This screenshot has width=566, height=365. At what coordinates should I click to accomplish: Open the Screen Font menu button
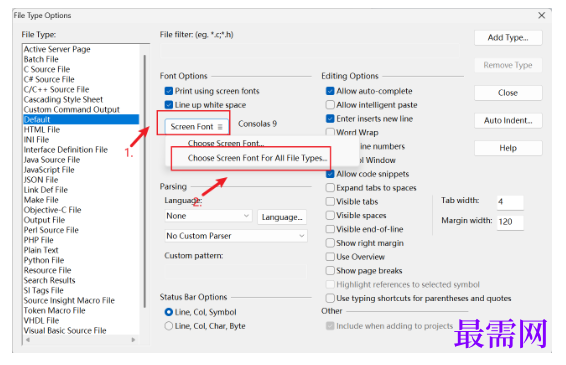click(x=197, y=127)
